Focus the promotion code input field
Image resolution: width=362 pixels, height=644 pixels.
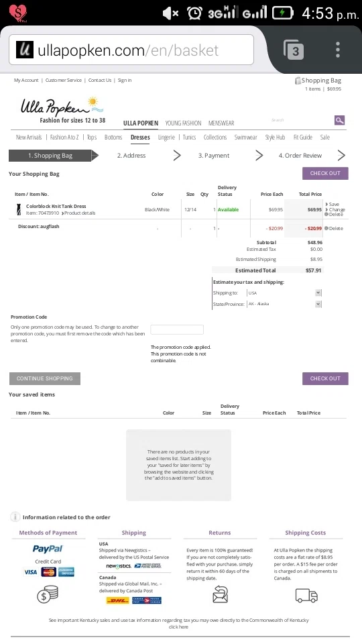(x=177, y=329)
